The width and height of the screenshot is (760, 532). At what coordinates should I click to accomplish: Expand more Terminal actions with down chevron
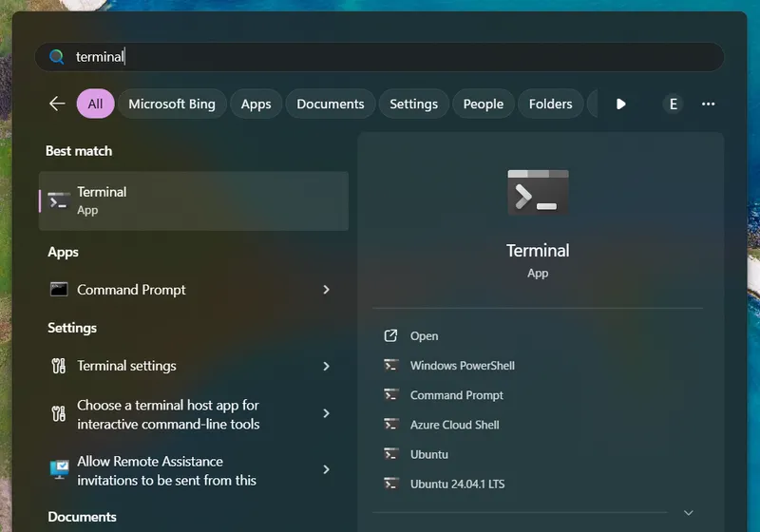click(689, 513)
